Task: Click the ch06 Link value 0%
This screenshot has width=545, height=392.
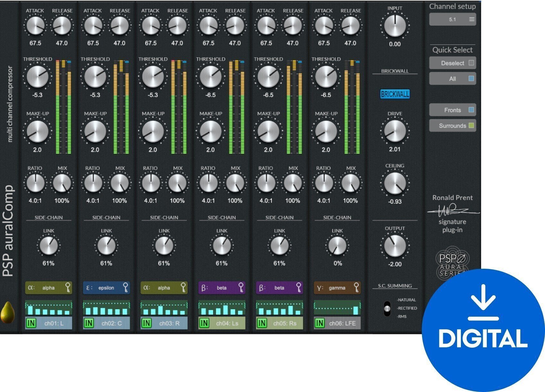Action: pyautogui.click(x=338, y=263)
